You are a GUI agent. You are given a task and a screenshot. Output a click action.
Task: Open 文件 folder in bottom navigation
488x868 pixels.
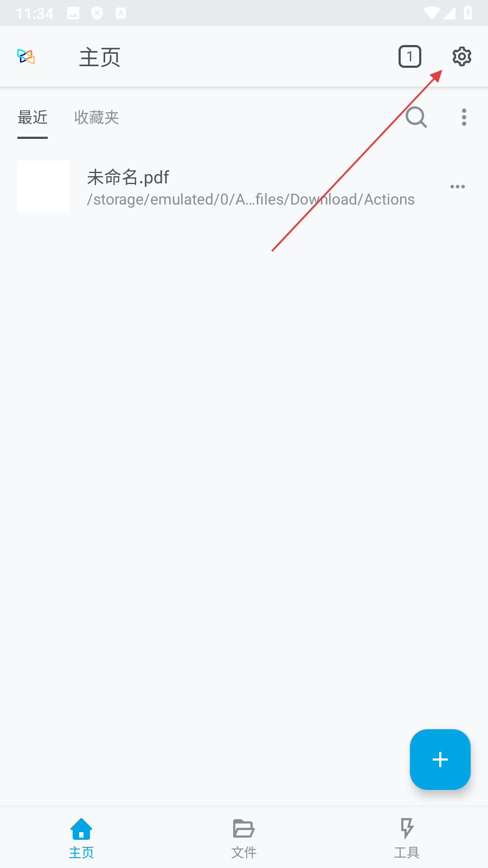[244, 838]
